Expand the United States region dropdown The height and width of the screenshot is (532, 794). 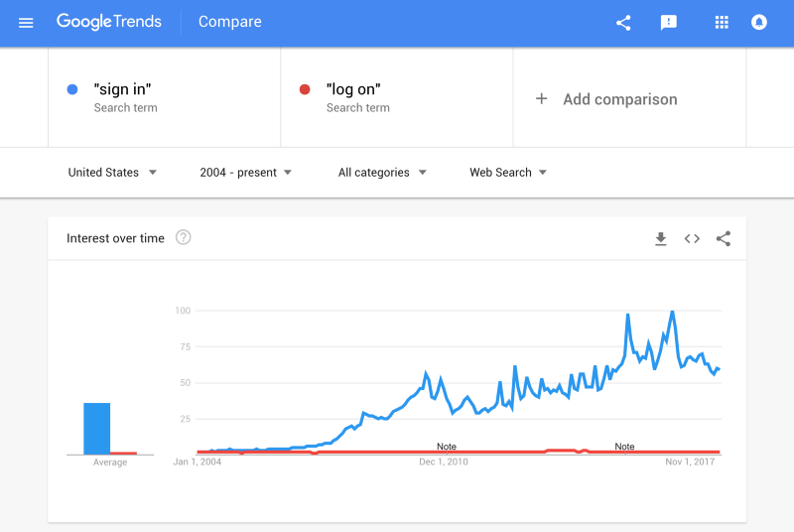[x=112, y=173]
